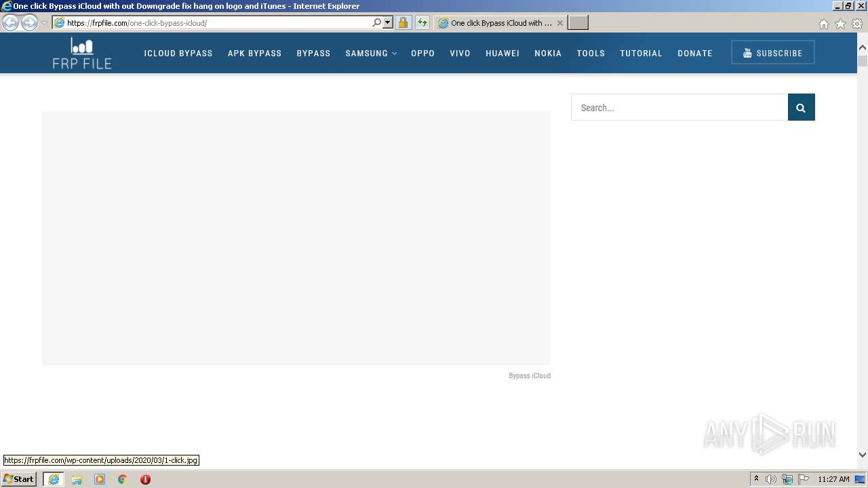
Task: Click the Home icon in Internet Explorer
Action: [x=823, y=24]
